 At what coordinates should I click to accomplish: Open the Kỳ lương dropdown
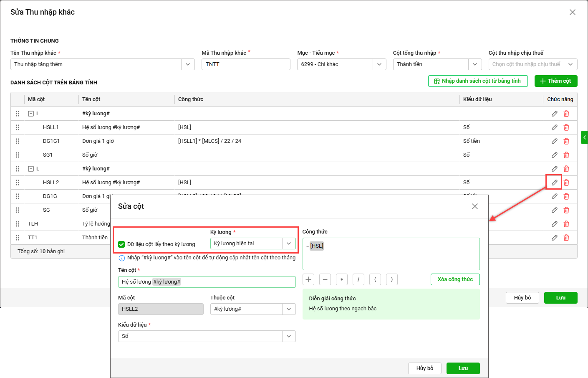pyautogui.click(x=289, y=244)
